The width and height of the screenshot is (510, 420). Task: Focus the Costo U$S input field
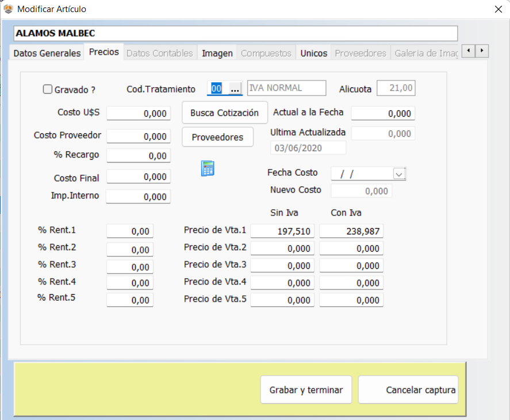point(139,114)
